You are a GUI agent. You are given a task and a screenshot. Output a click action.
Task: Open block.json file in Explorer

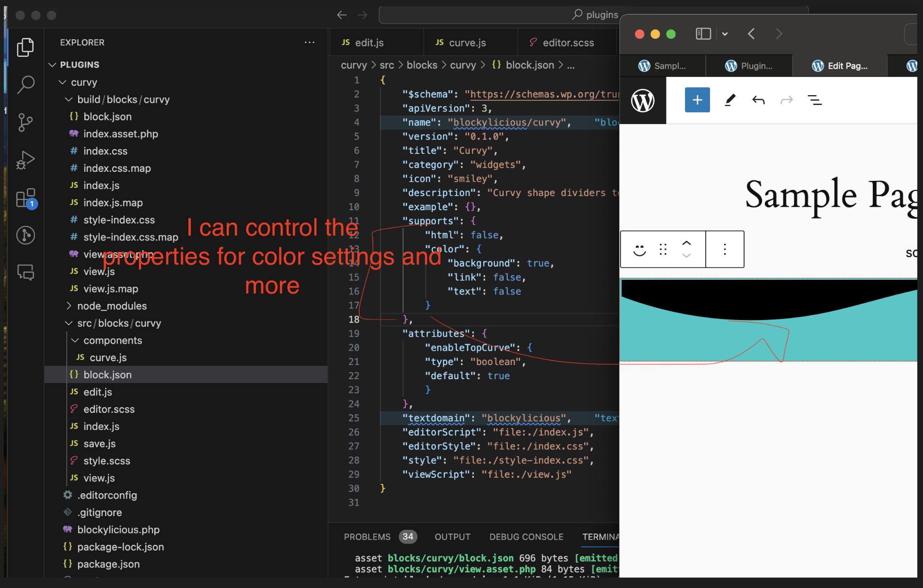[106, 374]
